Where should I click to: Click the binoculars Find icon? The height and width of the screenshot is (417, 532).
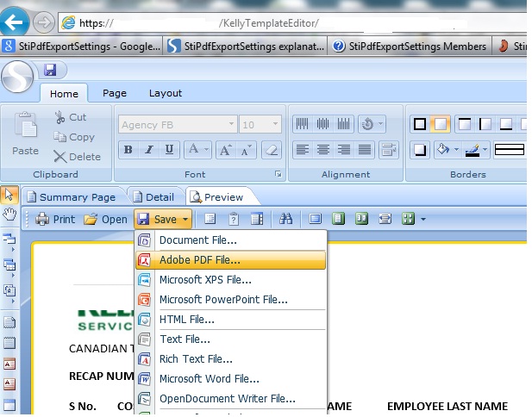(x=285, y=219)
